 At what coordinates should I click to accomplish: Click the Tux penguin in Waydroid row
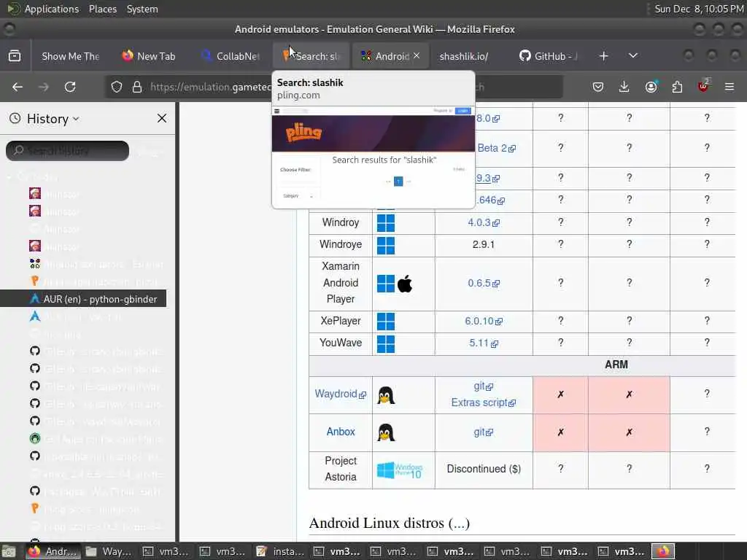(386, 395)
